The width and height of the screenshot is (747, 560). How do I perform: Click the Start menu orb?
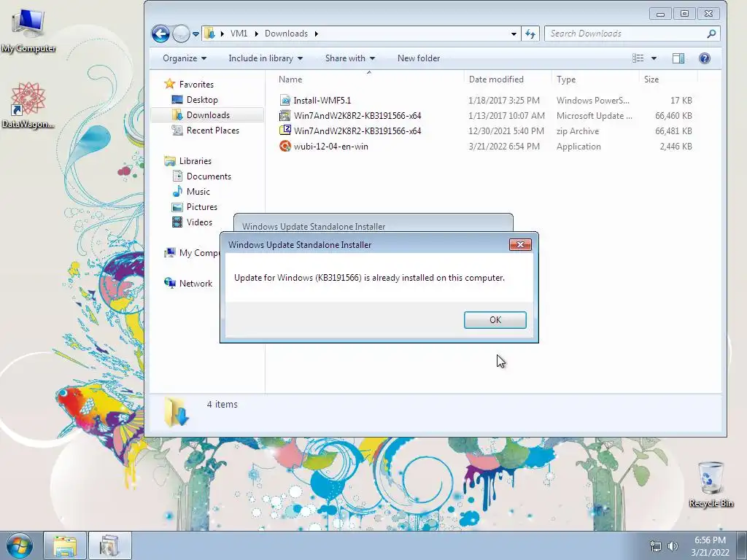20,545
